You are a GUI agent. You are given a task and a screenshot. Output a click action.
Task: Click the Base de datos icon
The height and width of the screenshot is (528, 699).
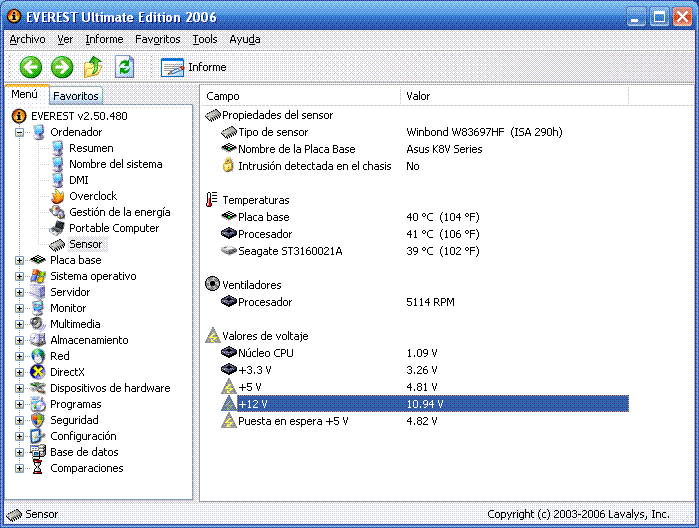38,452
